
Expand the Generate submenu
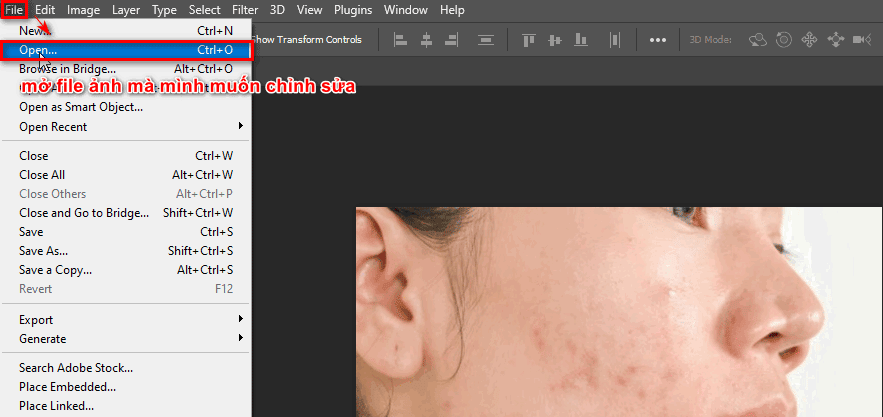coord(126,339)
